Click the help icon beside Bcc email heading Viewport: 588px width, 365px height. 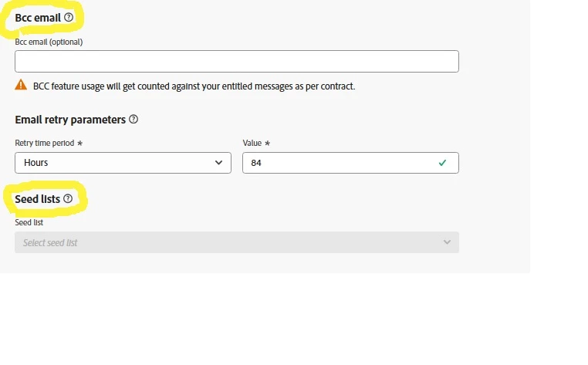pos(69,17)
